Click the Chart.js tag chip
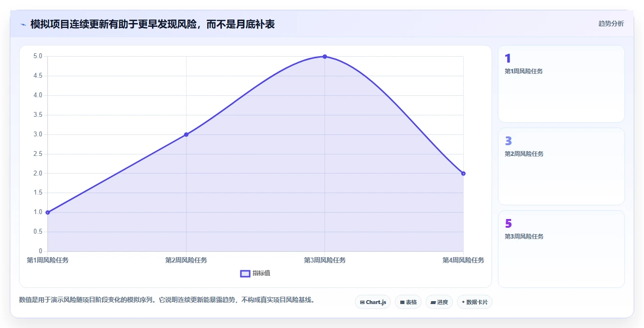 (373, 302)
